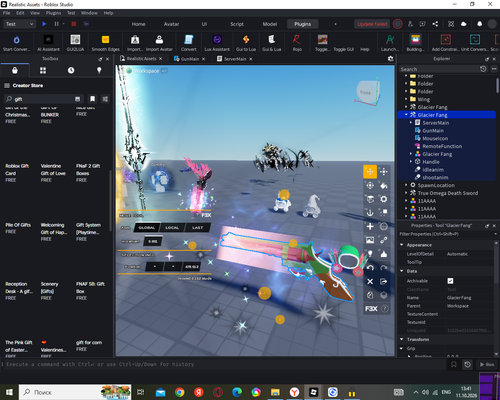Select the F3X Anchor tool

tap(370, 213)
